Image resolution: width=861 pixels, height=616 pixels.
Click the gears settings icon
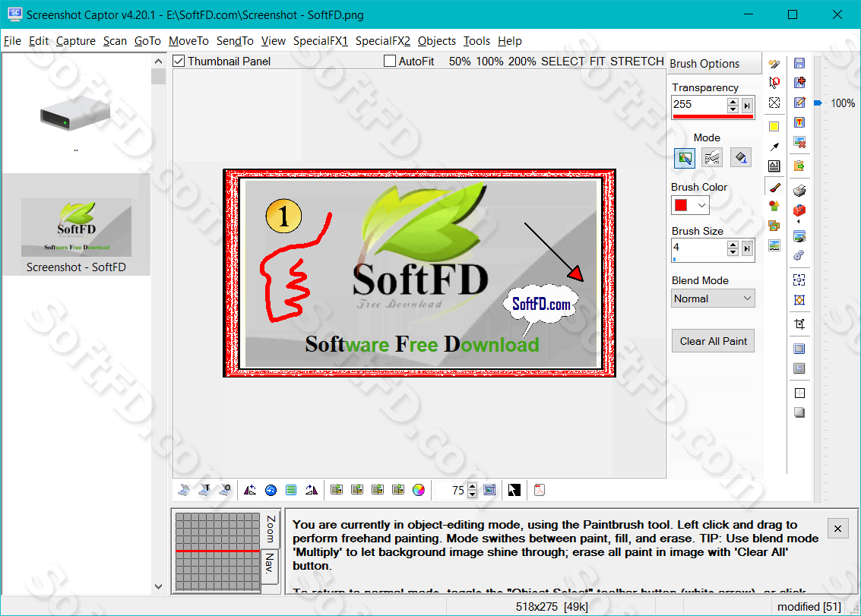pyautogui.click(x=799, y=255)
